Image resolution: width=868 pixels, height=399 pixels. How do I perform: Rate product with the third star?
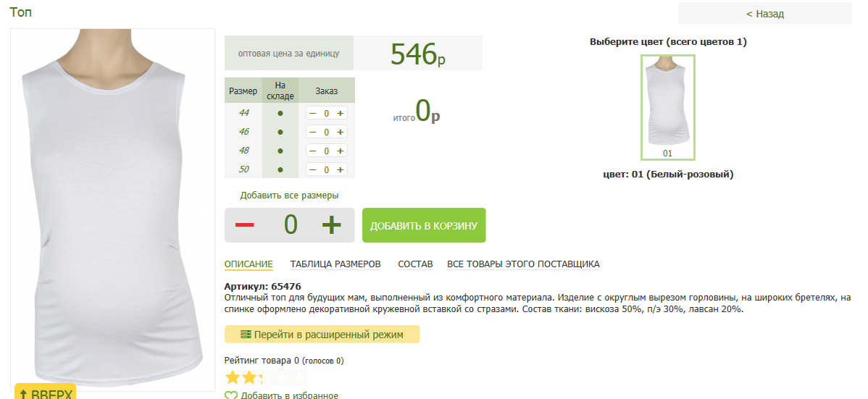point(266,378)
